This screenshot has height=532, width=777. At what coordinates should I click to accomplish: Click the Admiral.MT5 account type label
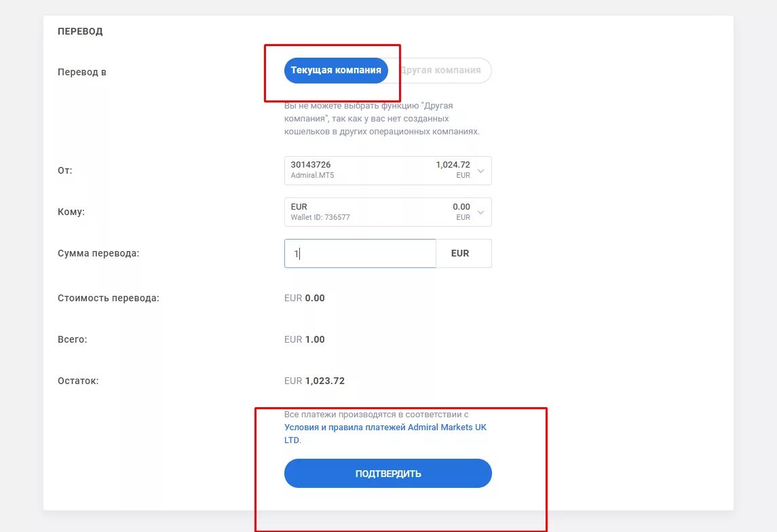pos(312,176)
